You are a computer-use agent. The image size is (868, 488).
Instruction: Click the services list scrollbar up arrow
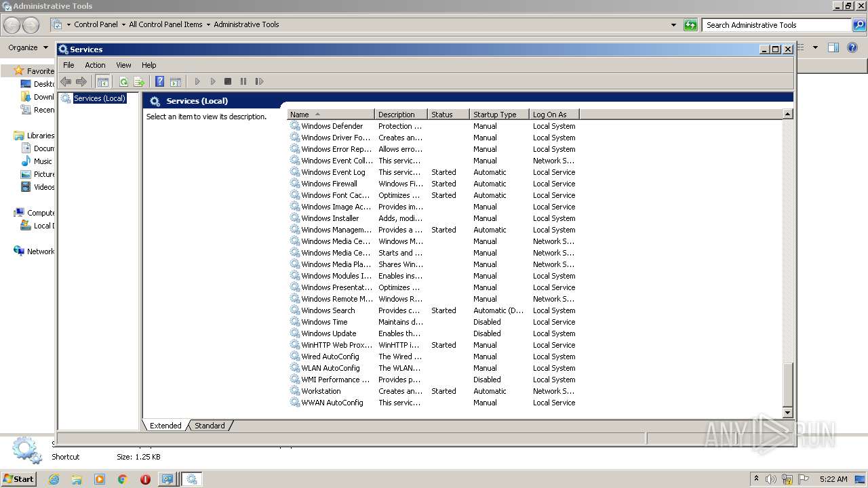click(787, 114)
